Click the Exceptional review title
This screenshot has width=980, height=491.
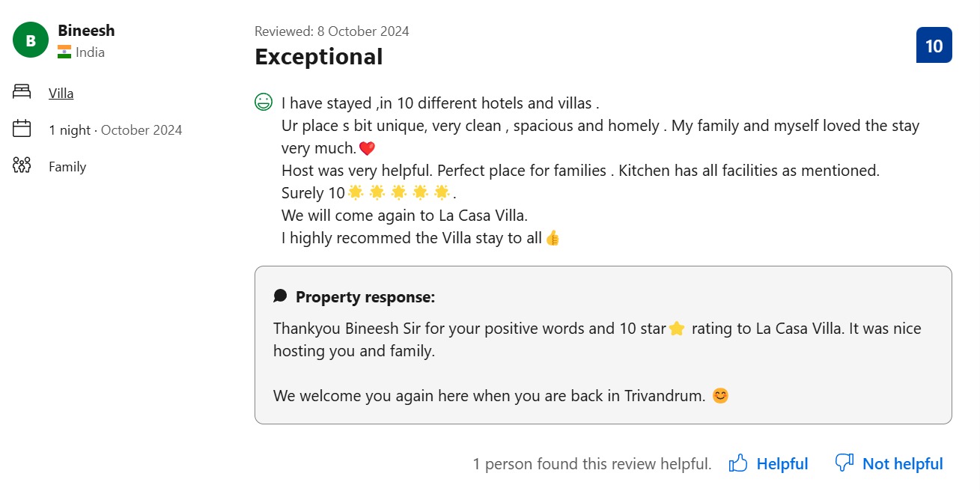[319, 57]
